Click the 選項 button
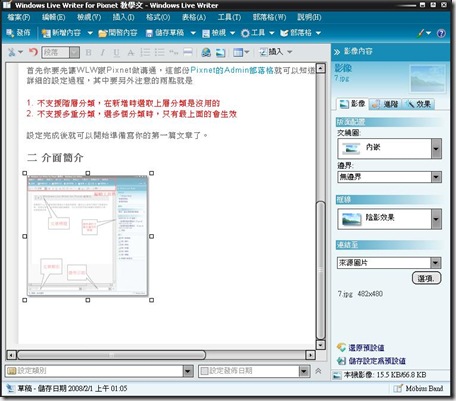The image size is (456, 401). (x=426, y=278)
